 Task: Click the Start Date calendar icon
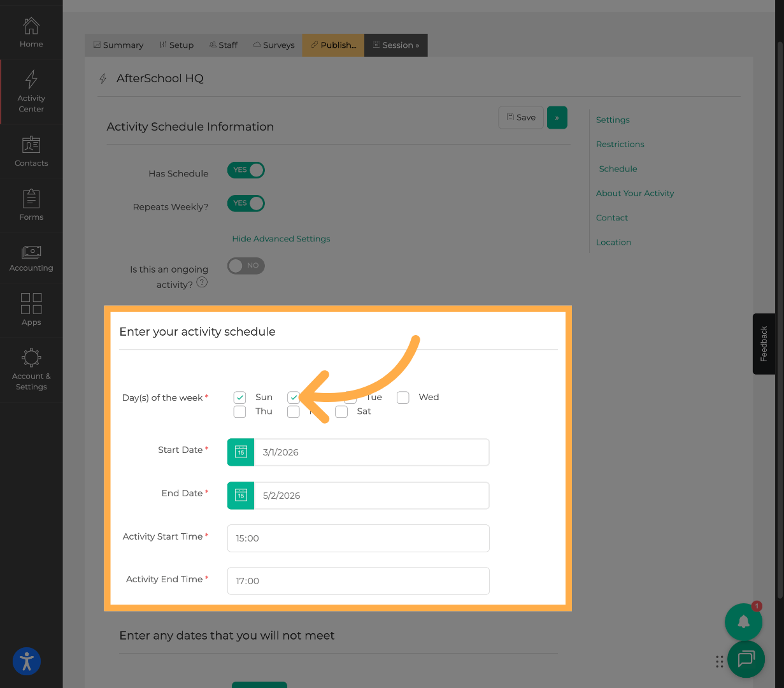click(241, 452)
